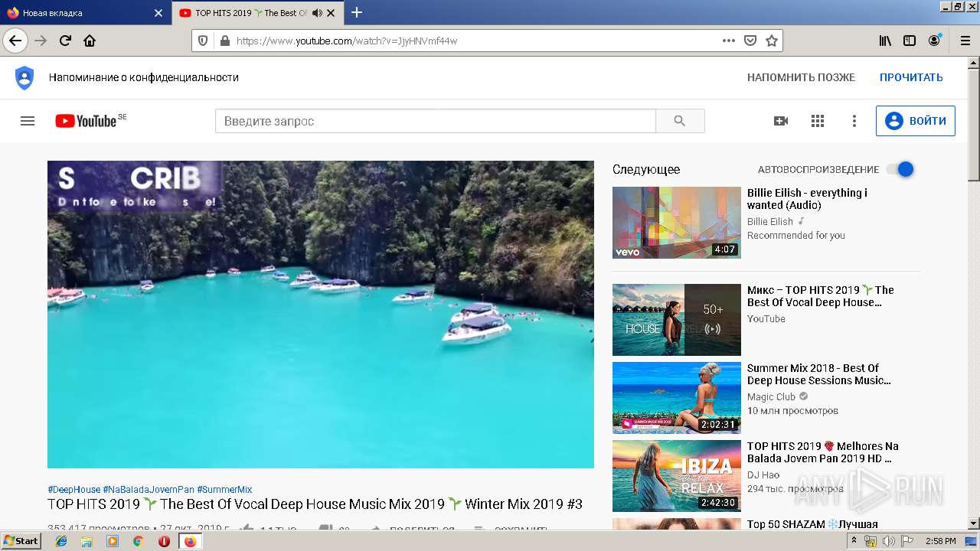Select the TOP HITS 2019 tab
This screenshot has height=551, width=980.
258,13
